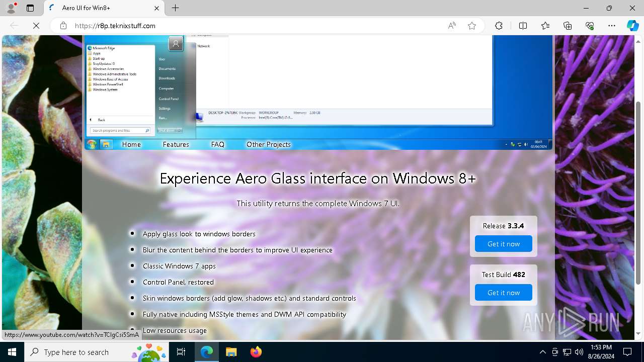Enable split screen view
Viewport: 644px width, 362px height.
523,26
